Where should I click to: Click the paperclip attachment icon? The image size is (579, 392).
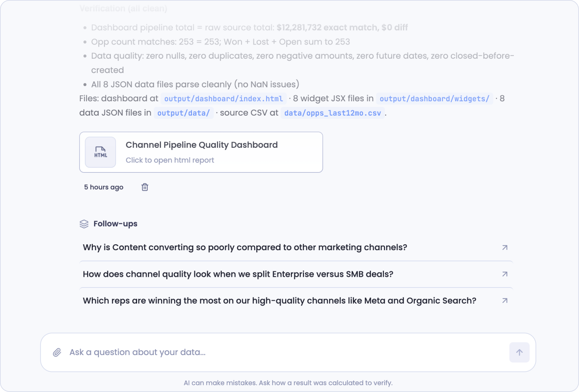[x=57, y=352]
